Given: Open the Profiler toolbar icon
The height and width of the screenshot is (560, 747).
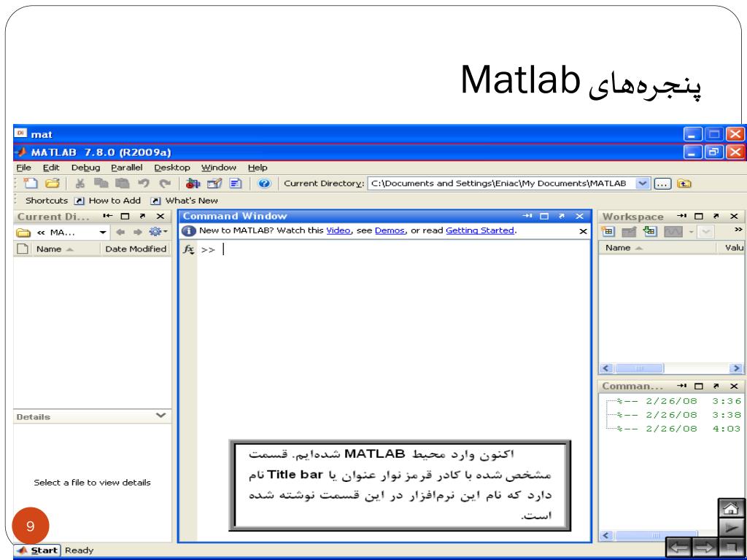Looking at the screenshot, I should tap(236, 183).
